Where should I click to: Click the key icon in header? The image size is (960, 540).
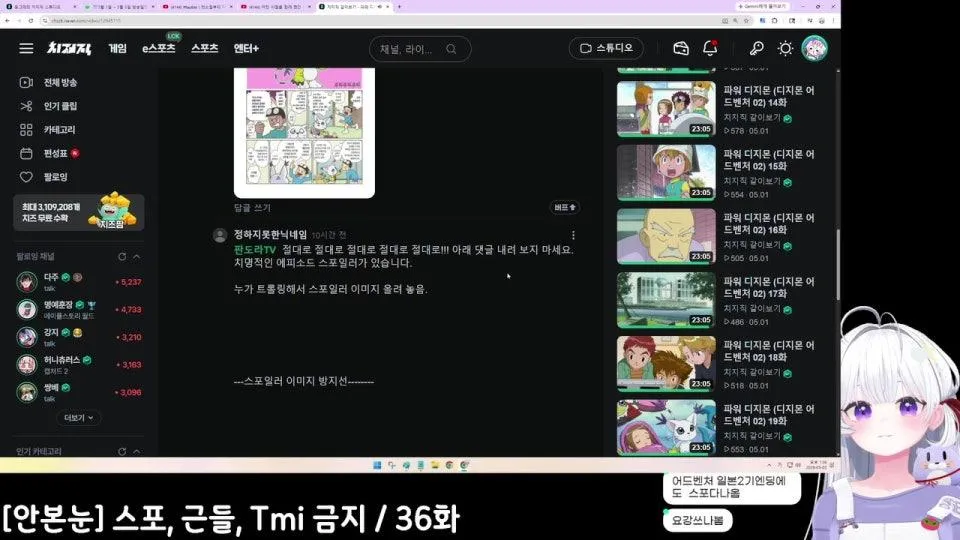pyautogui.click(x=756, y=48)
